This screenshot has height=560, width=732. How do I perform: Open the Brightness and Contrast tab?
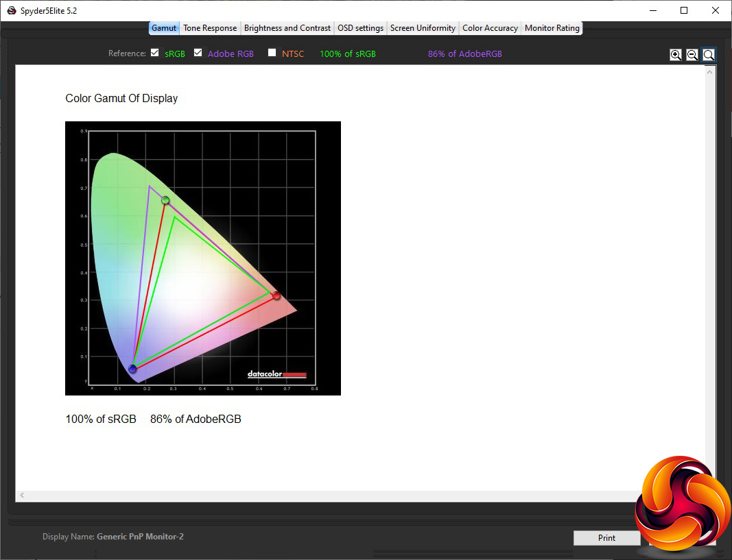tap(287, 28)
